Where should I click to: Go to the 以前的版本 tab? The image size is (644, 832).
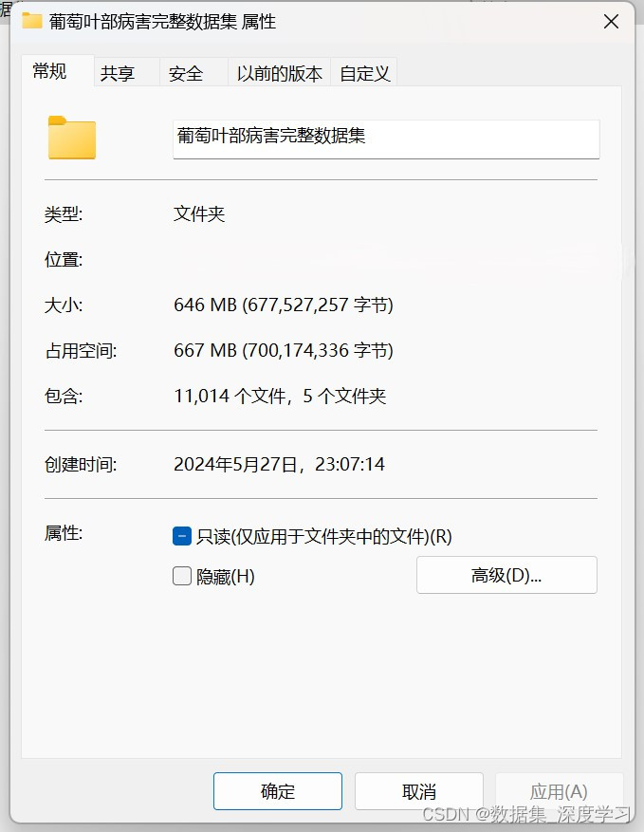click(x=279, y=73)
